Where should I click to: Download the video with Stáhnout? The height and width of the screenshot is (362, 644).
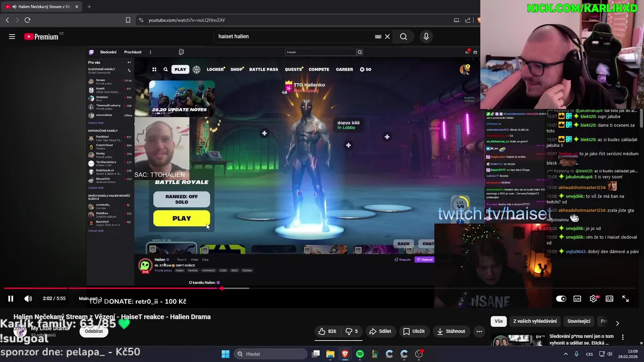[451, 331]
